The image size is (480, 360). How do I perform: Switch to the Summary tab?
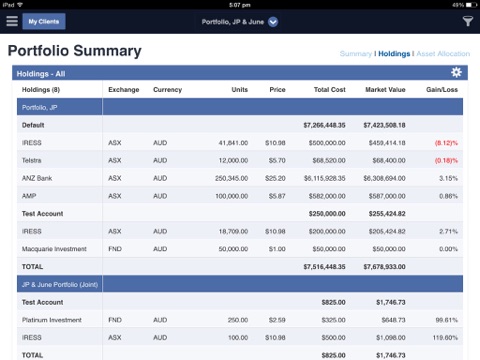coord(355,54)
